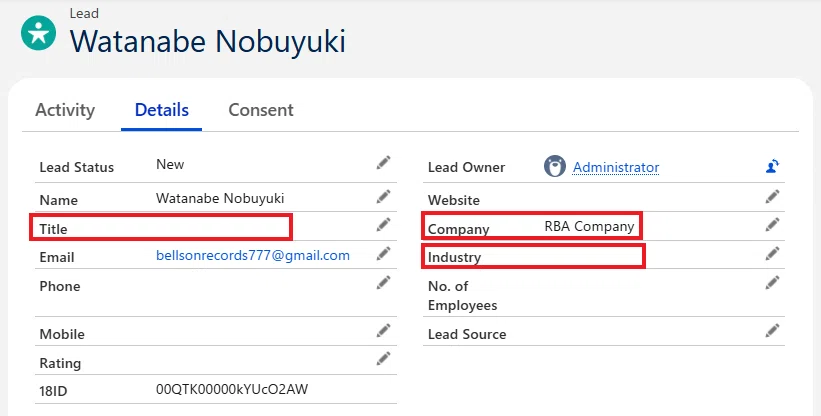Click the Company value RBA Company
Image resolution: width=821 pixels, height=416 pixels.
point(589,226)
